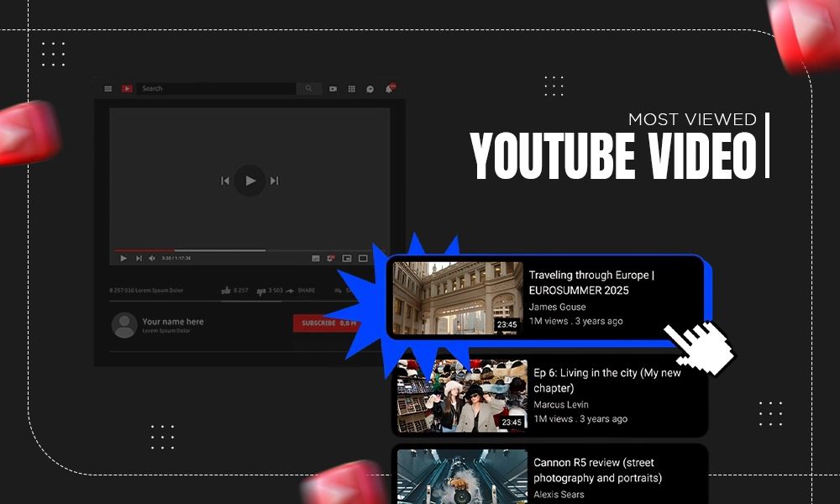The height and width of the screenshot is (504, 840).
Task: Toggle the subtitles icon in control bar
Action: (x=316, y=258)
